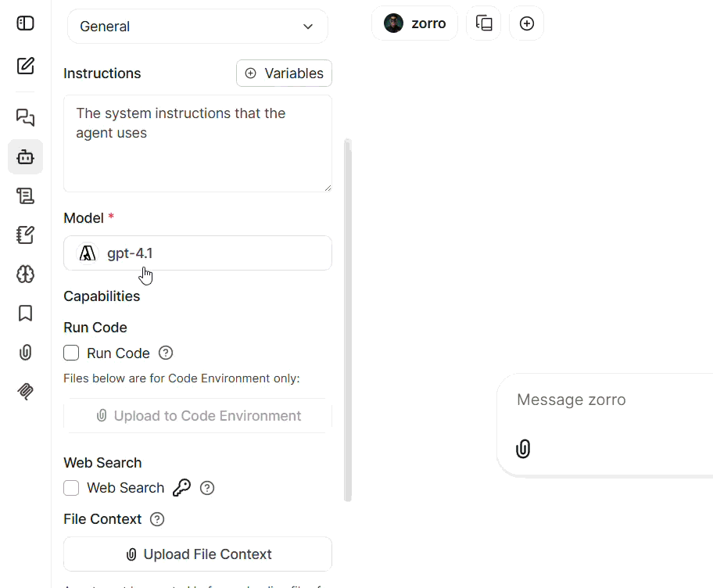Click the Web Search section heading
The height and width of the screenshot is (588, 713).
(102, 463)
